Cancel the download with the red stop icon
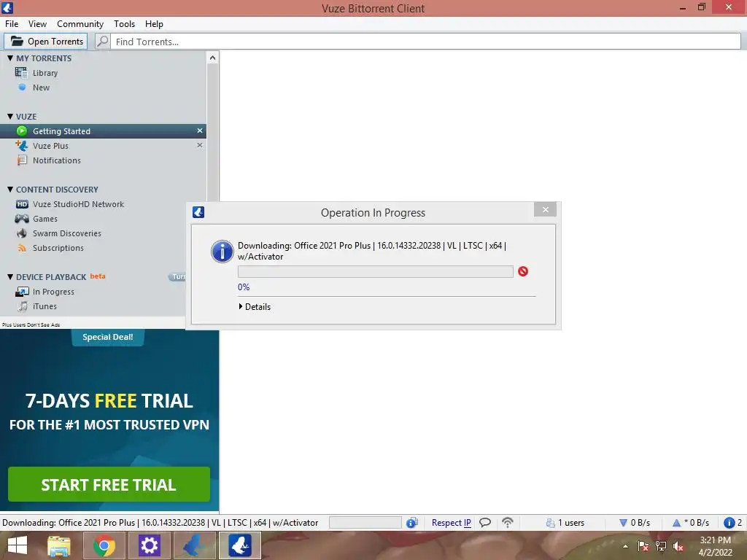 point(523,271)
